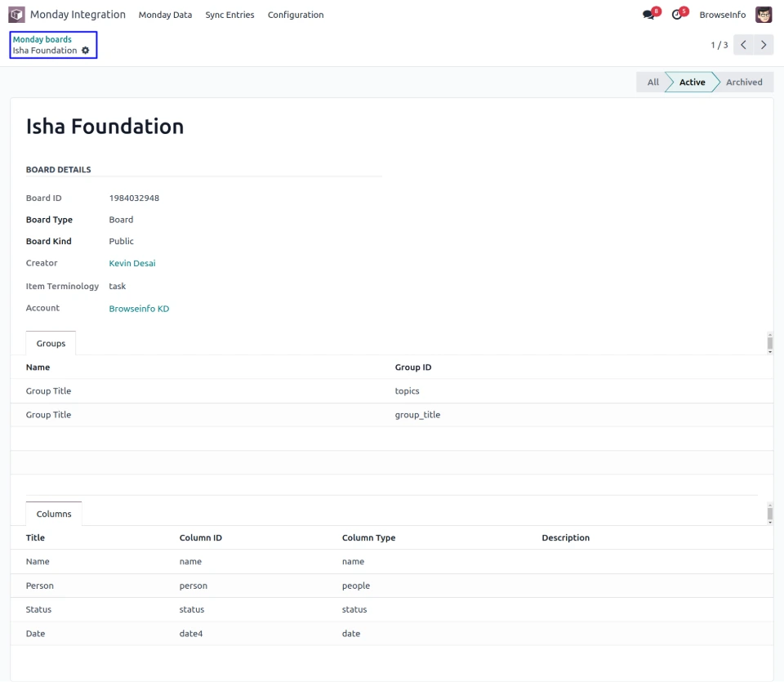The height and width of the screenshot is (682, 784).
Task: Select the Active status stage
Action: point(692,82)
